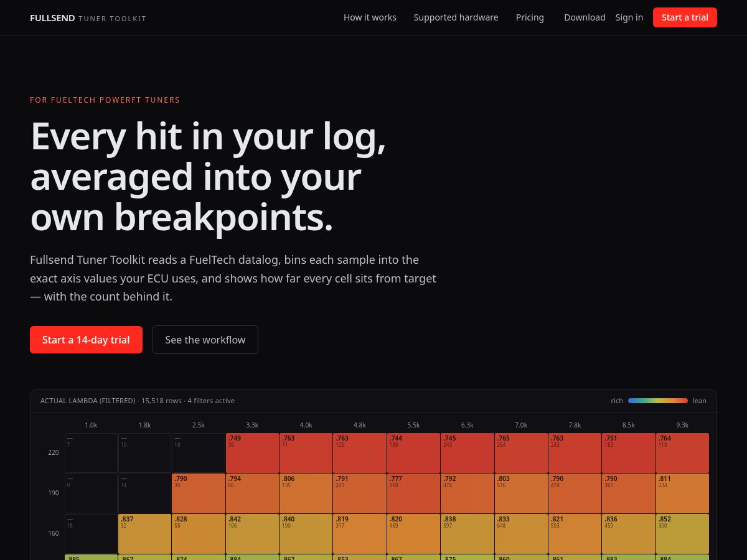This screenshot has width=747, height=560.
Task: Click the .837 heatmap cell
Action: click(144, 534)
